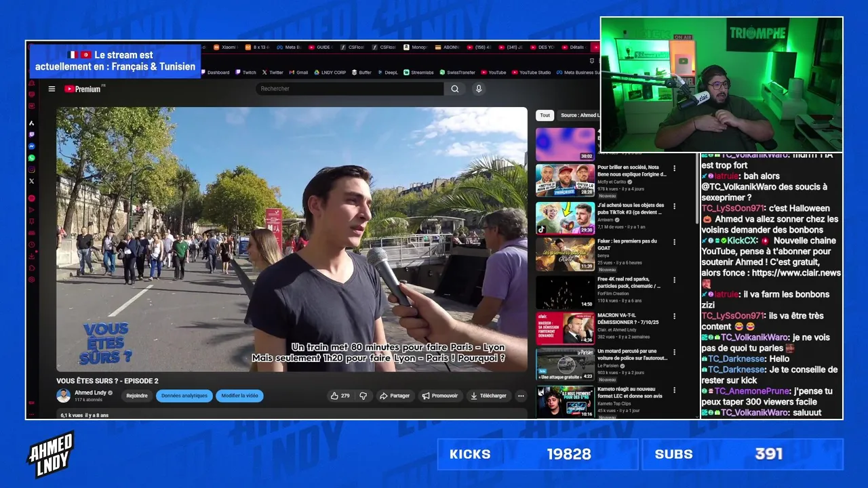Open the red sparks particles thumbnail
Screen dimensions: 868x488
click(x=565, y=291)
